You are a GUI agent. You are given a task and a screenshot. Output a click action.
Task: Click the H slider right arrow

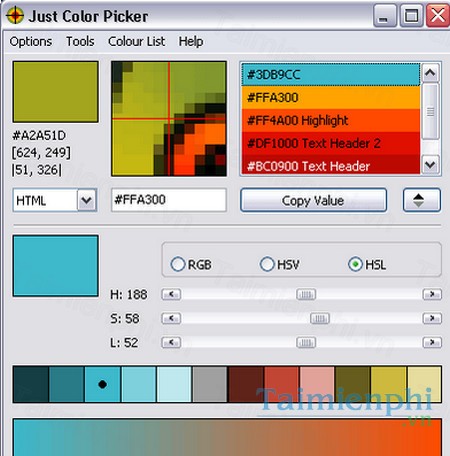pos(432,294)
